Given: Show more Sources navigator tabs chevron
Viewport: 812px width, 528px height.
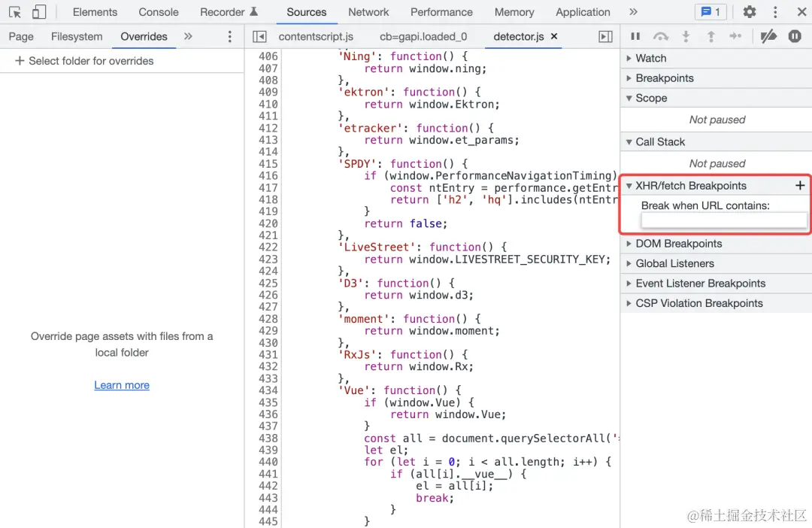Looking at the screenshot, I should pyautogui.click(x=188, y=36).
